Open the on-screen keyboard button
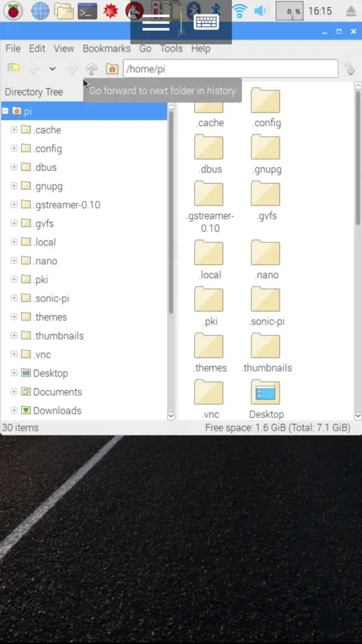Viewport: 362px width, 644px height. point(206,22)
